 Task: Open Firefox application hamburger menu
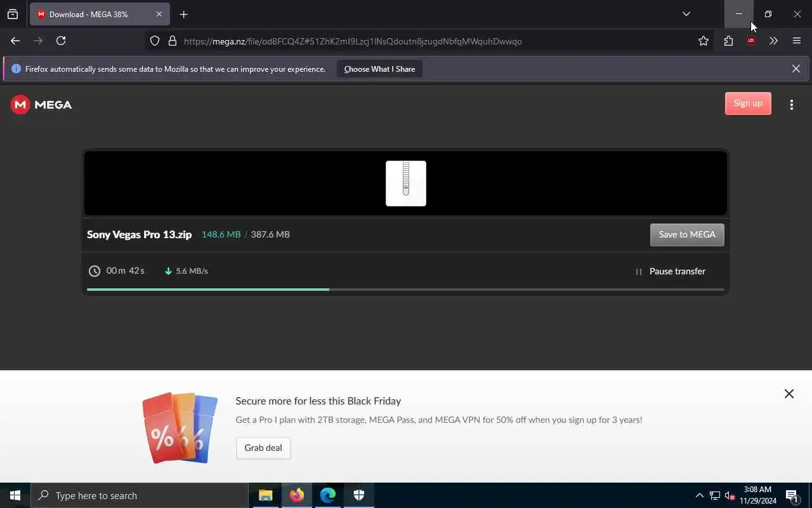tap(797, 41)
